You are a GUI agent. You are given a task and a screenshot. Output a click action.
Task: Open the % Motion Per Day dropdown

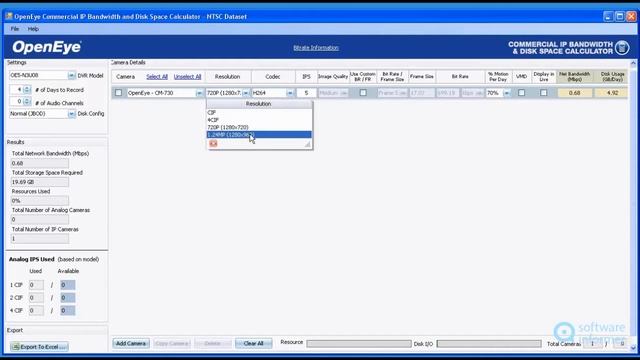coord(507,93)
